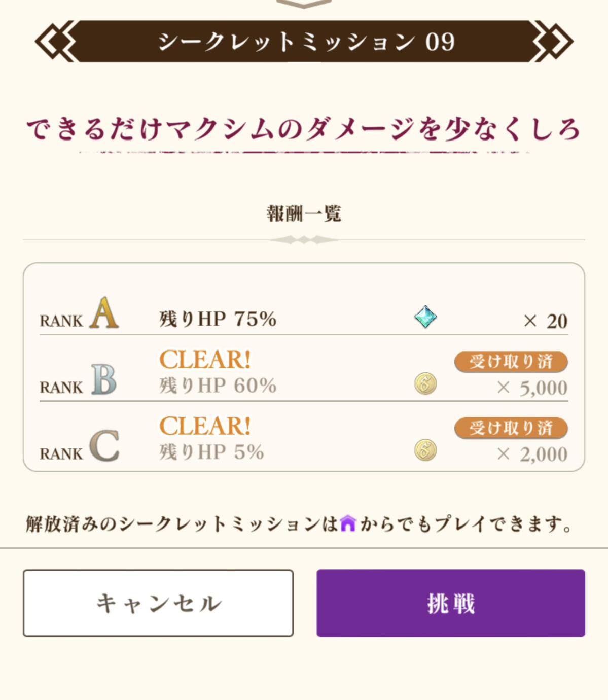Image resolution: width=608 pixels, height=700 pixels.
Task: Click the CLEAR! label in the Rank C row
Action: [205, 426]
